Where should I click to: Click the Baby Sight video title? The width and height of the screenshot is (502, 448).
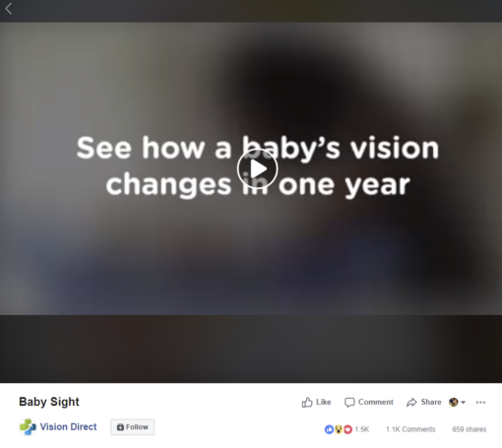coord(49,402)
